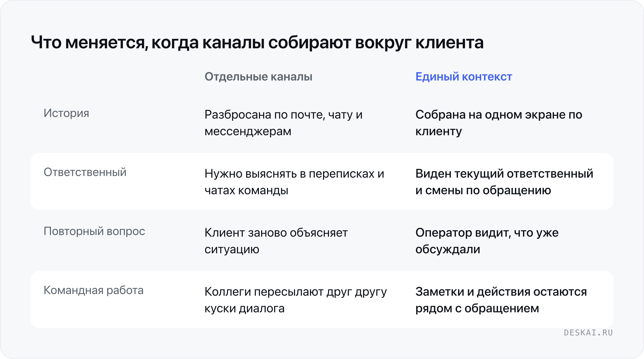
Task: Click text 'Коллеги пересылают друг другу'
Action: pyautogui.click(x=296, y=292)
